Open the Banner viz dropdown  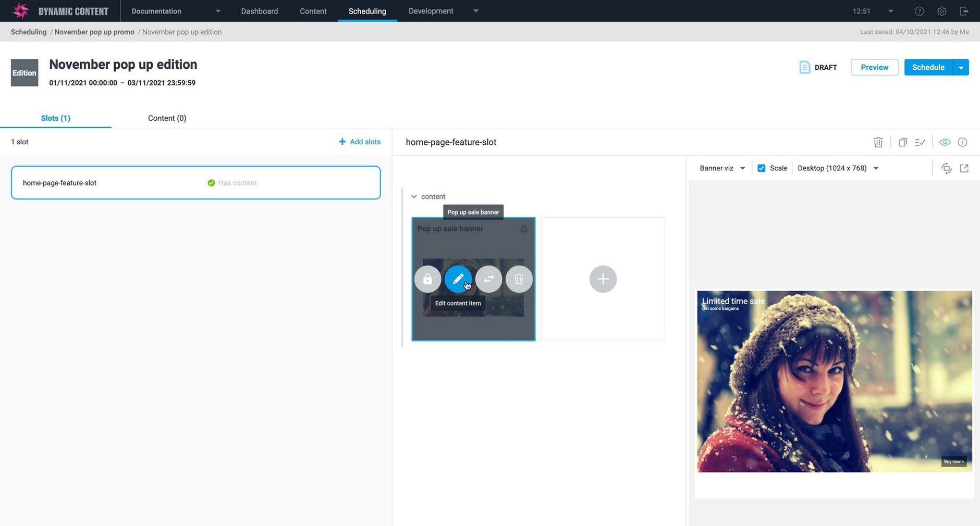(722, 168)
